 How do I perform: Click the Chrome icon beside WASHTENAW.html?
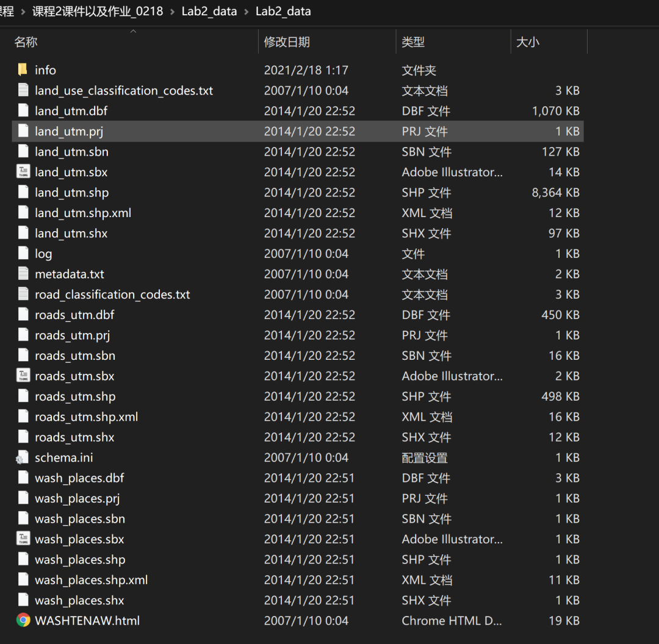pyautogui.click(x=23, y=621)
